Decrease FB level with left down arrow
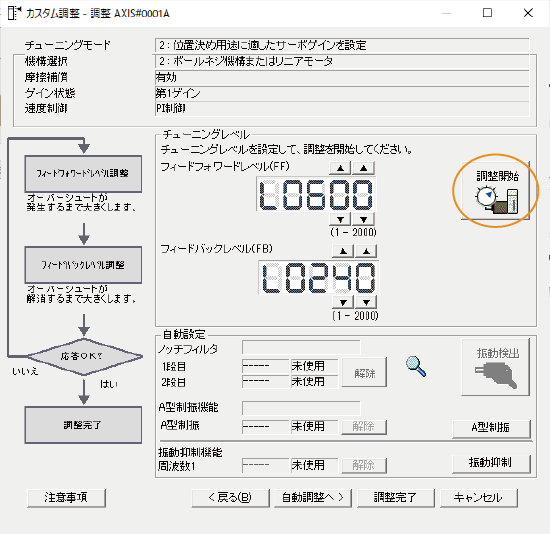Viewport: 550px width, 534px height. point(343,302)
